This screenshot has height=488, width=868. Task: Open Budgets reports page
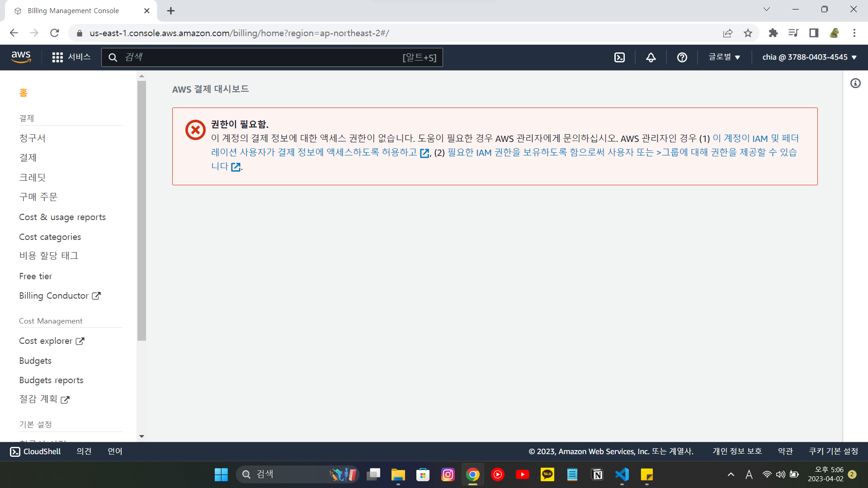pos(51,380)
